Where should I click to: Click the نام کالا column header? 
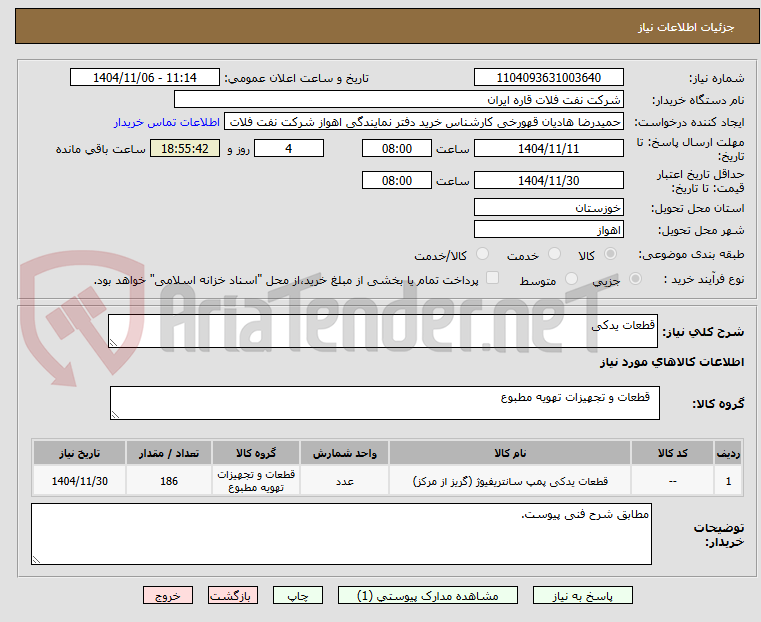tap(510, 453)
